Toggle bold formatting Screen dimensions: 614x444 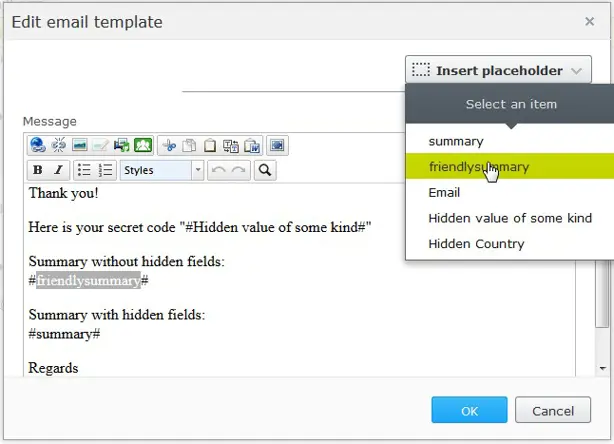[x=38, y=170]
